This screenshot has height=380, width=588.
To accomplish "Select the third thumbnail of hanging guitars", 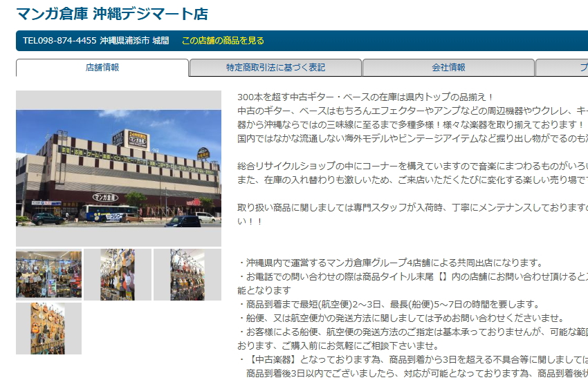I will tap(187, 274).
